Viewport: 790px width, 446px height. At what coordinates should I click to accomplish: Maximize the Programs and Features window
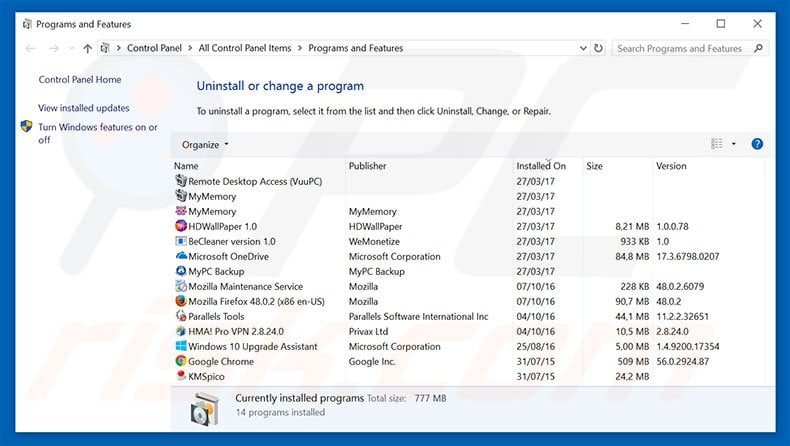point(721,24)
